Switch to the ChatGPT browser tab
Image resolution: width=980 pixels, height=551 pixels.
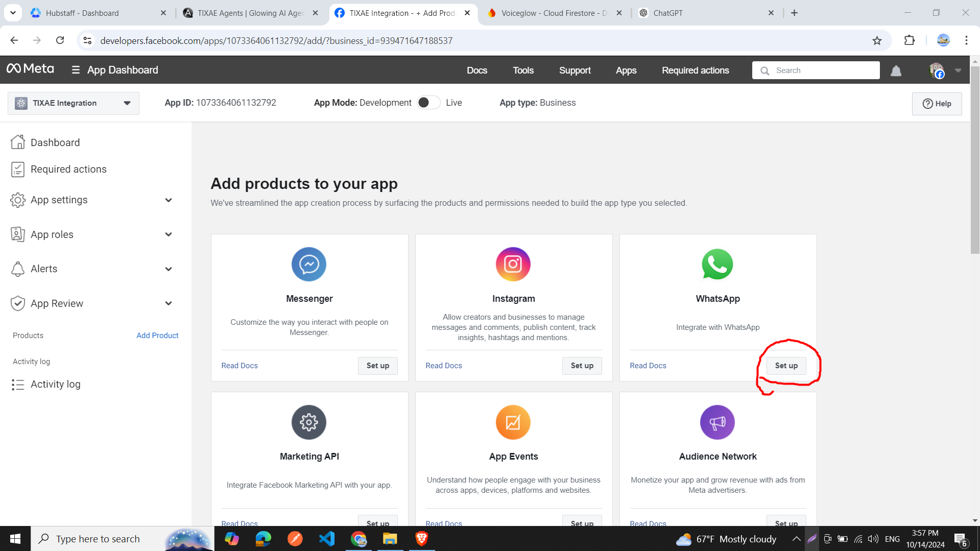click(667, 13)
